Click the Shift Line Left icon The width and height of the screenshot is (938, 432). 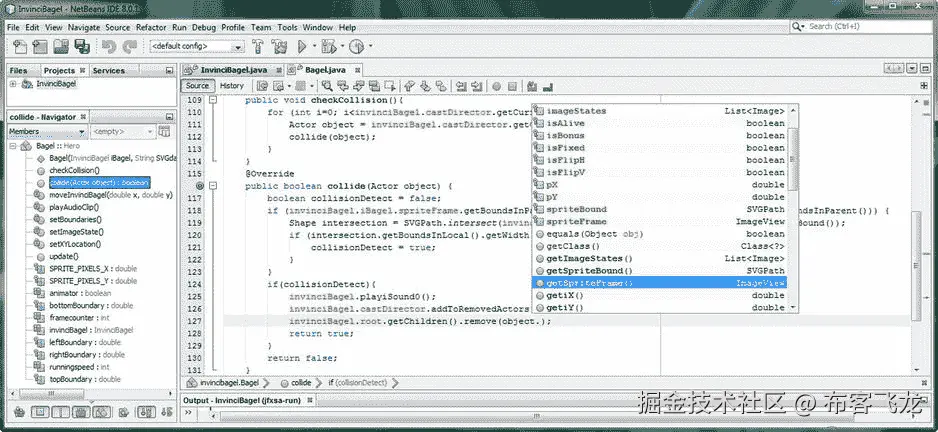(x=462, y=86)
